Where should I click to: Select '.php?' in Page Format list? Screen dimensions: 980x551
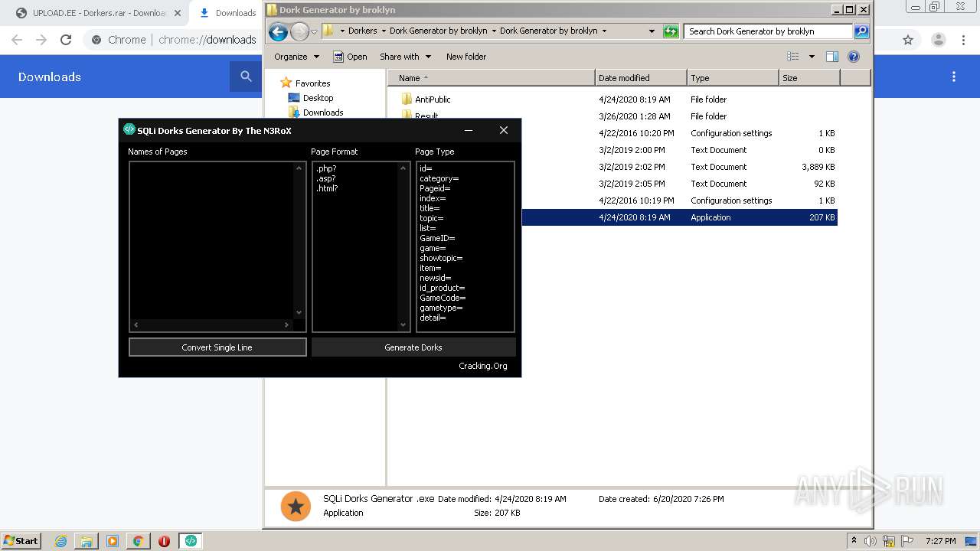pos(326,168)
